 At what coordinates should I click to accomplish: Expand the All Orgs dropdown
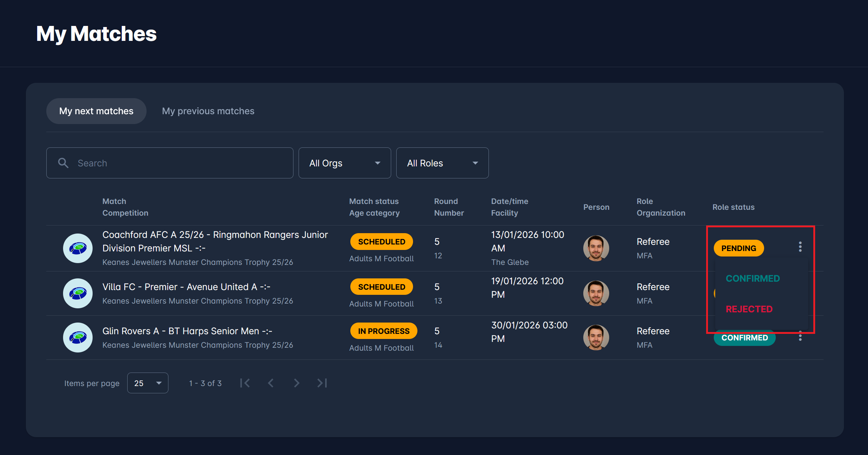click(345, 163)
